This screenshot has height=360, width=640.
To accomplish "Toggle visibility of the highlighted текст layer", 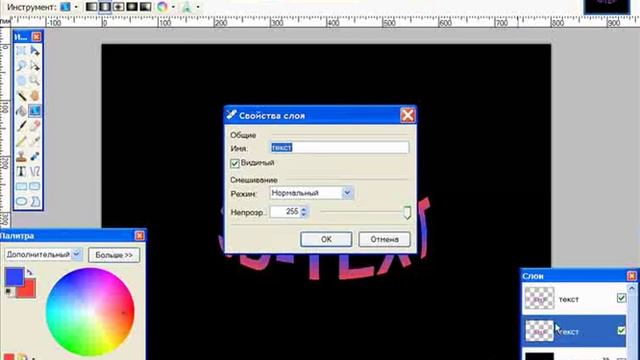I will (621, 330).
